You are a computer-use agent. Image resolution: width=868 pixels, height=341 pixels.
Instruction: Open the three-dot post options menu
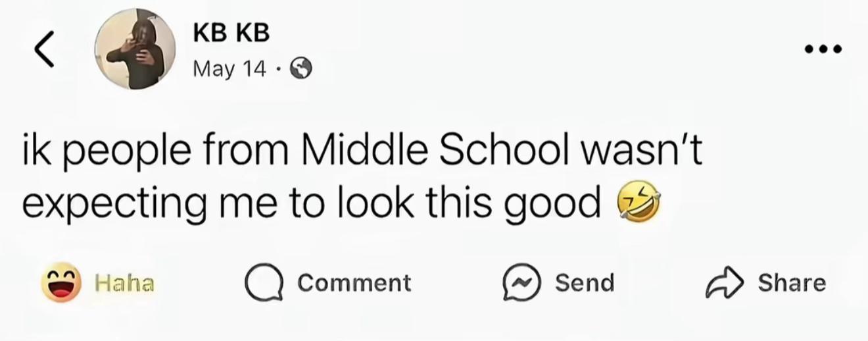(x=822, y=49)
